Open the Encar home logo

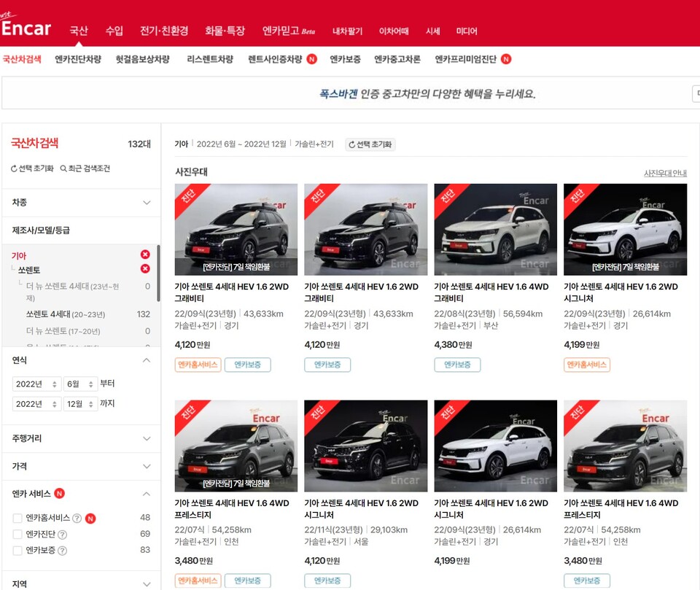[26, 26]
